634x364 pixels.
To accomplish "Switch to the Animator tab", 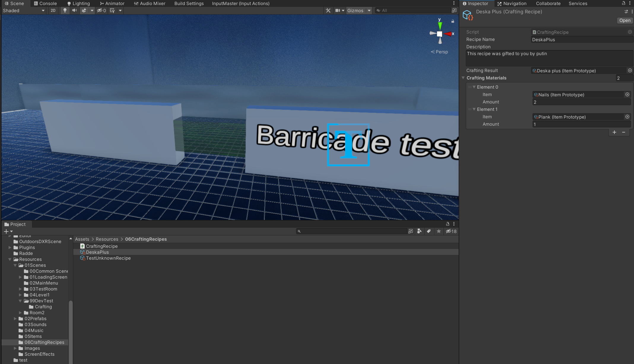I will tap(112, 4).
